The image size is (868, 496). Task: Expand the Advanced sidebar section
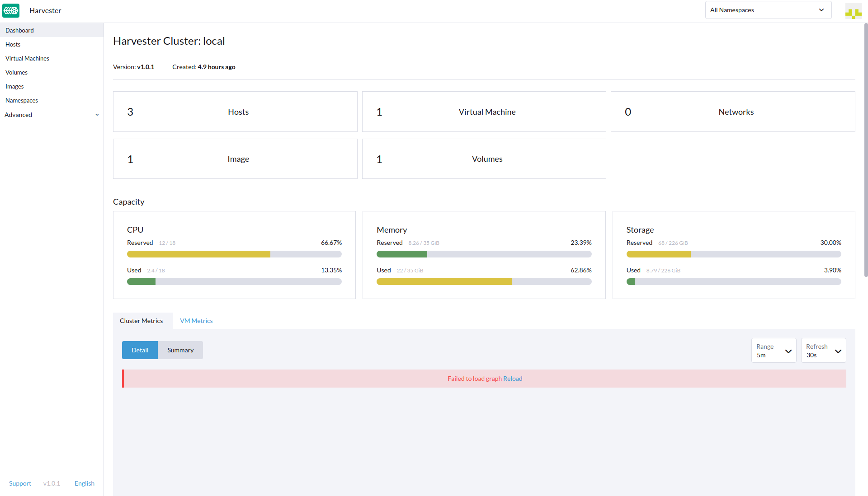(52, 115)
